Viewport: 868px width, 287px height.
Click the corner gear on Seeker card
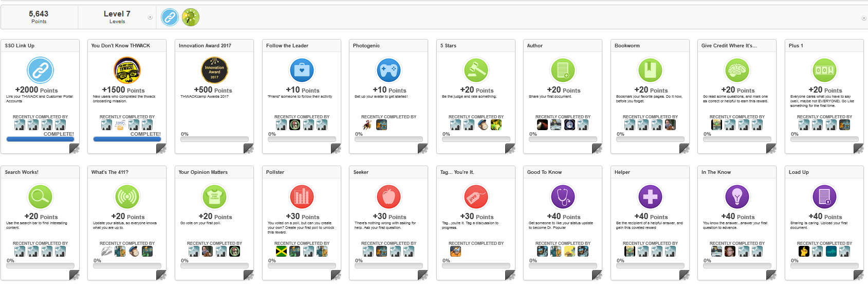pyautogui.click(x=423, y=275)
